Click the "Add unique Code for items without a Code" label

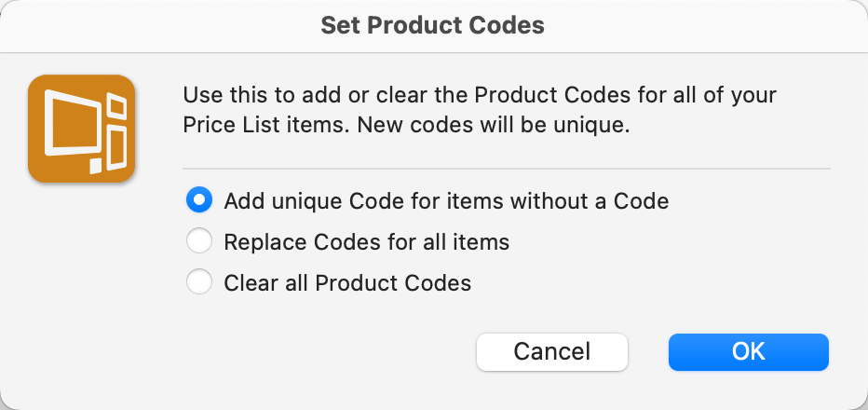click(x=446, y=199)
